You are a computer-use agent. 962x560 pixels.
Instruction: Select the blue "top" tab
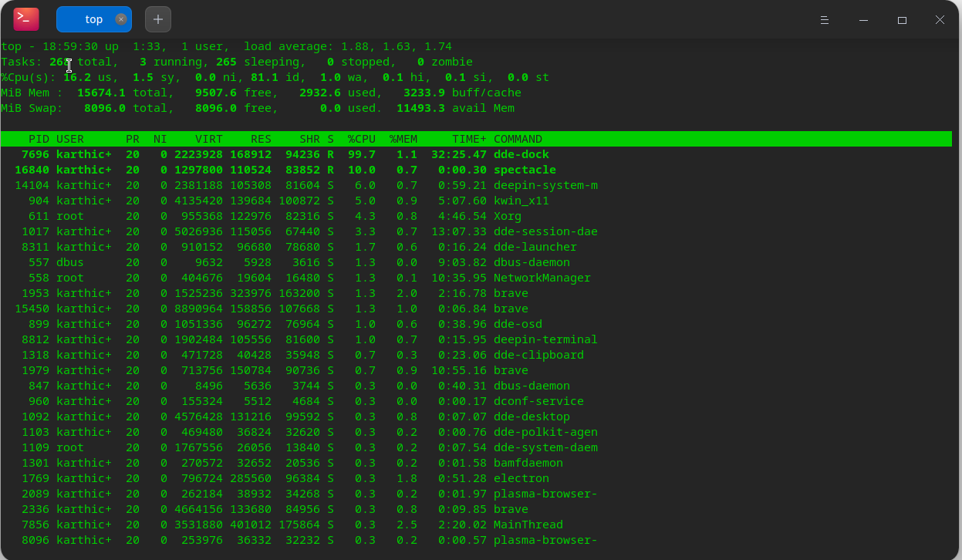(x=93, y=19)
